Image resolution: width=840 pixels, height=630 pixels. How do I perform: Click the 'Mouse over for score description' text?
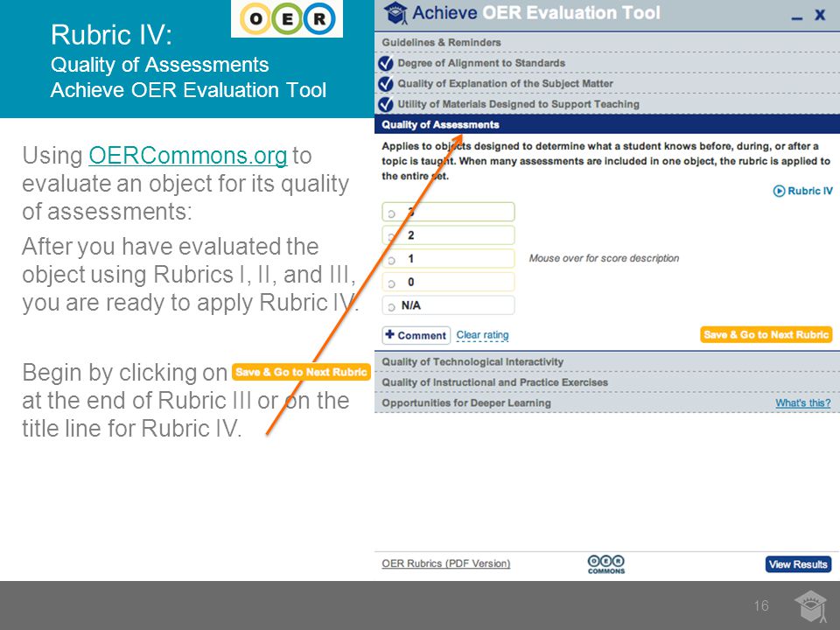tap(604, 258)
